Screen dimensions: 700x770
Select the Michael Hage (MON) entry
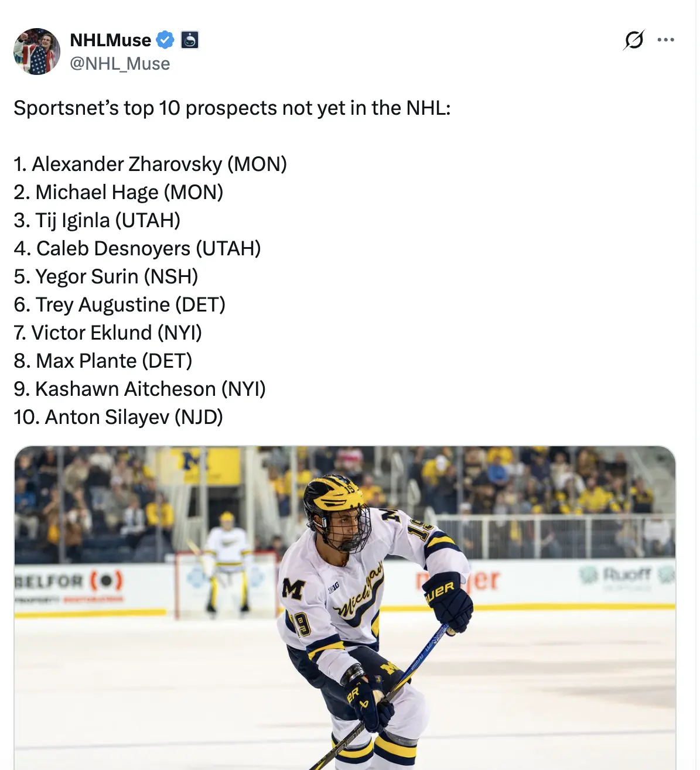pyautogui.click(x=118, y=193)
